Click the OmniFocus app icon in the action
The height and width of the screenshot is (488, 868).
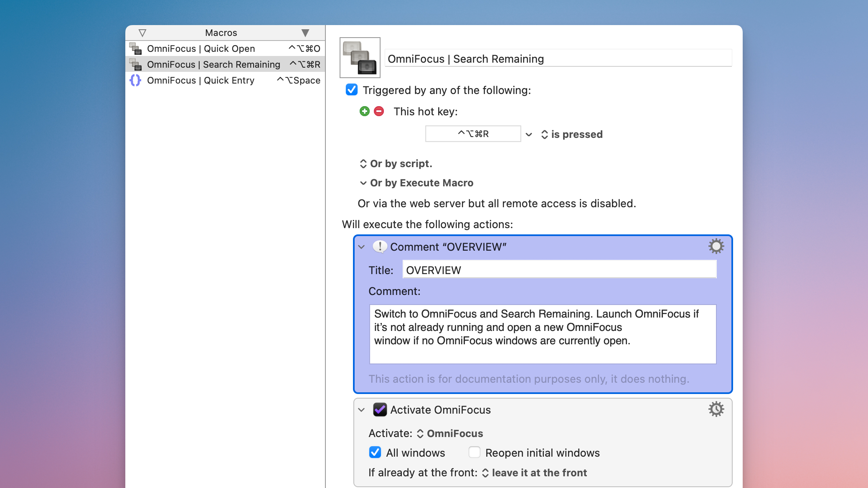tap(380, 409)
